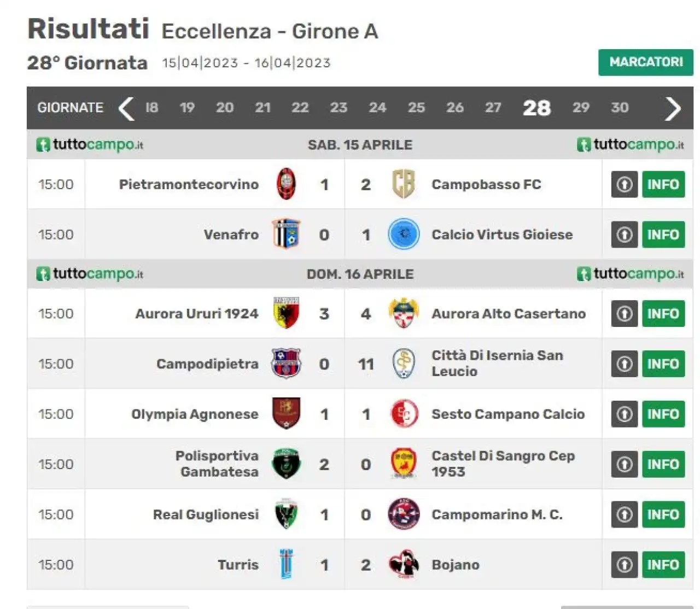Click the Campomarino M. C. round crest
This screenshot has width=700, height=609.
[404, 514]
